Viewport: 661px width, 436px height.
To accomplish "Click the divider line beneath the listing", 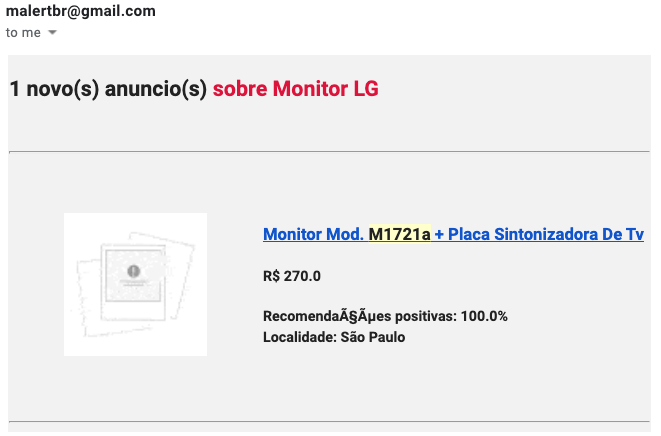I will (x=329, y=421).
